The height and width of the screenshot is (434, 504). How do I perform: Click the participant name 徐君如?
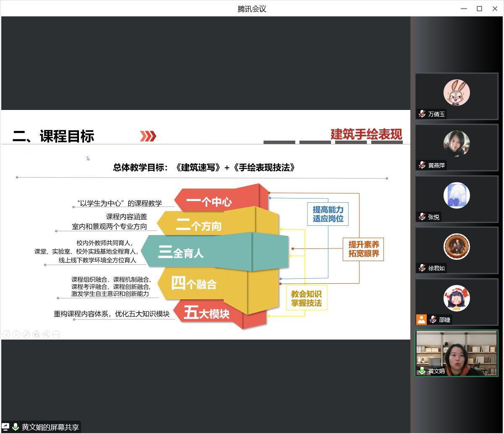click(x=436, y=269)
